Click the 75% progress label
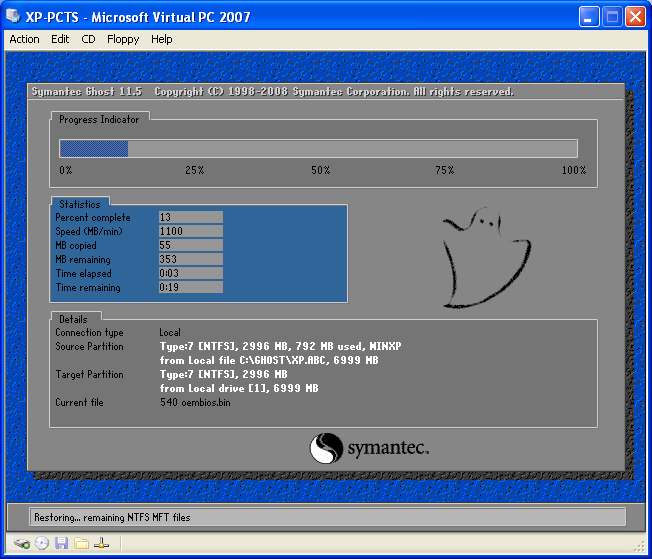 coord(445,170)
